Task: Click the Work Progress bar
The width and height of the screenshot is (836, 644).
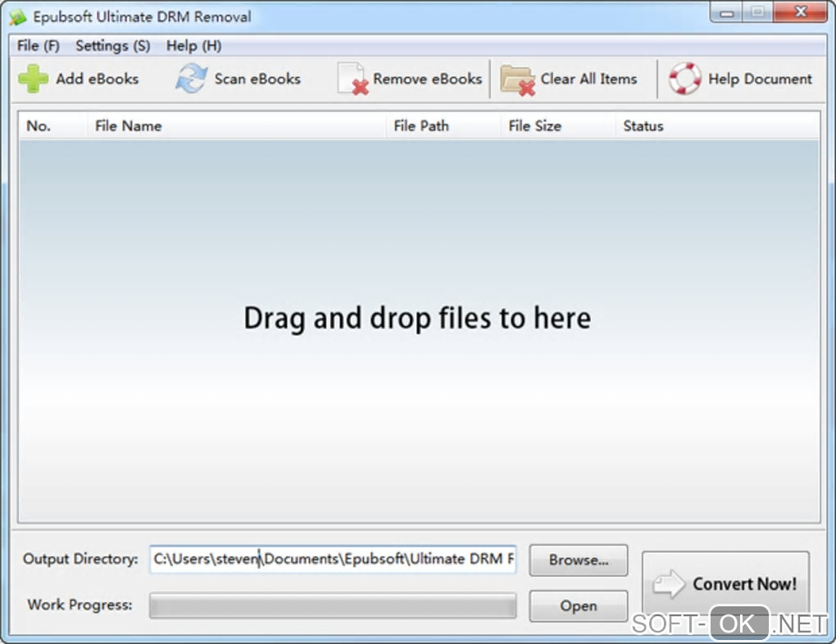Action: 334,605
